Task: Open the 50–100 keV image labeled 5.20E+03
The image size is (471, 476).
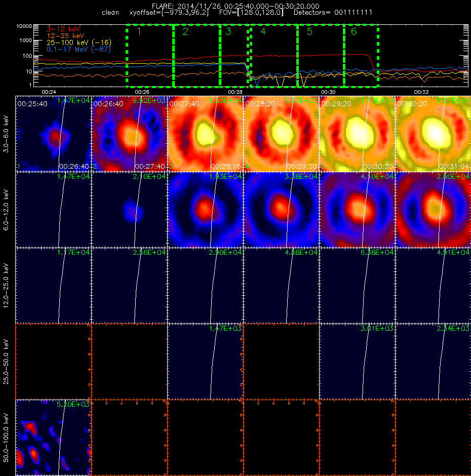Action: pos(54,438)
